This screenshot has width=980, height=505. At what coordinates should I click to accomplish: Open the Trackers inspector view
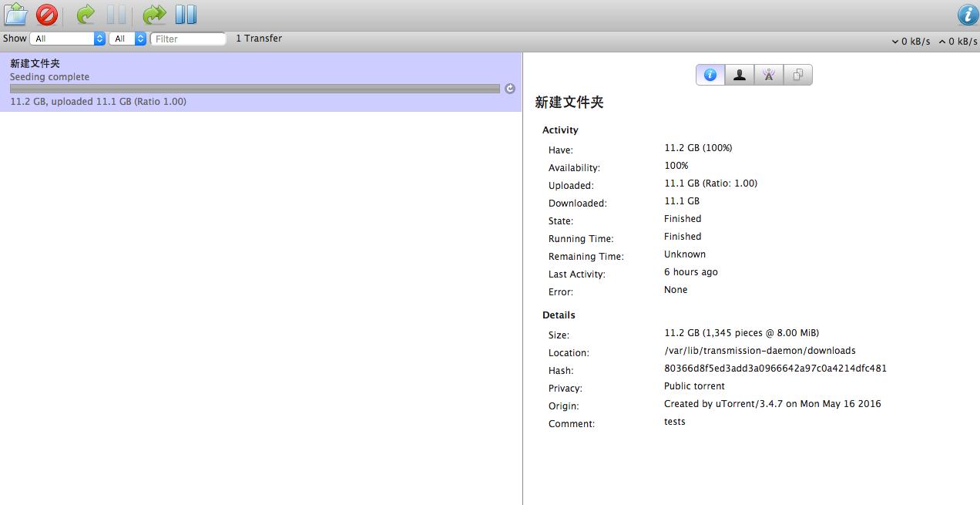pyautogui.click(x=768, y=74)
